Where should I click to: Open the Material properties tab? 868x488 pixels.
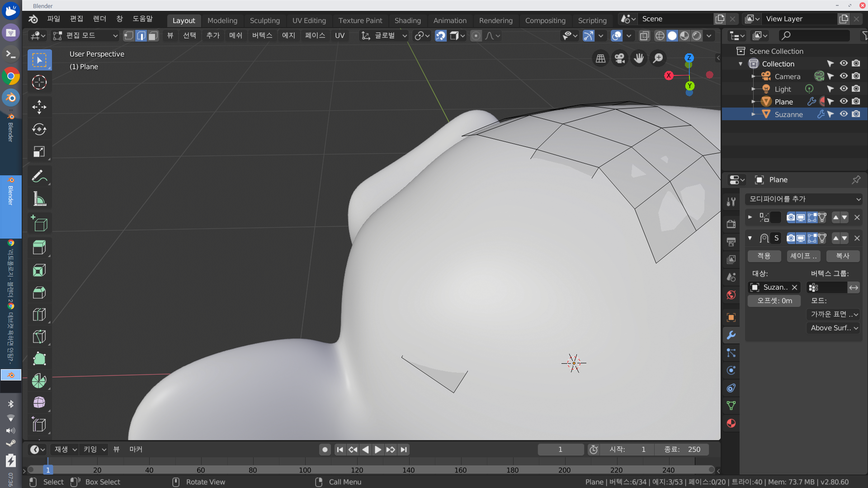pos(731,423)
